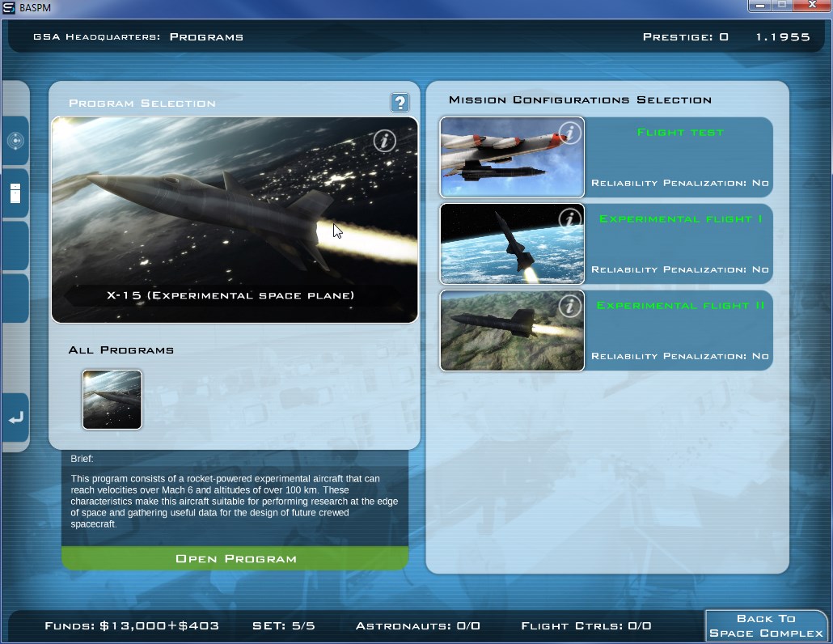Click the All Programs label
Image resolution: width=833 pixels, height=644 pixels.
121,350
